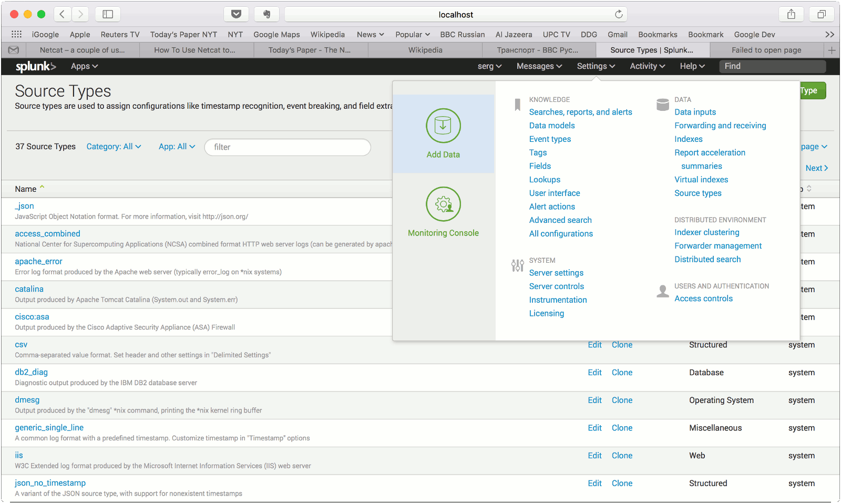Click the Find search box
Viewport: 841px width, 504px height.
(x=772, y=66)
